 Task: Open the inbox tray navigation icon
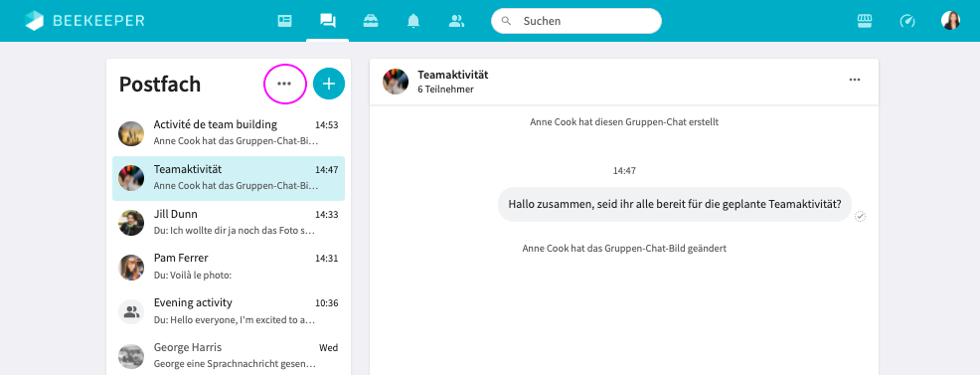[x=371, y=21]
